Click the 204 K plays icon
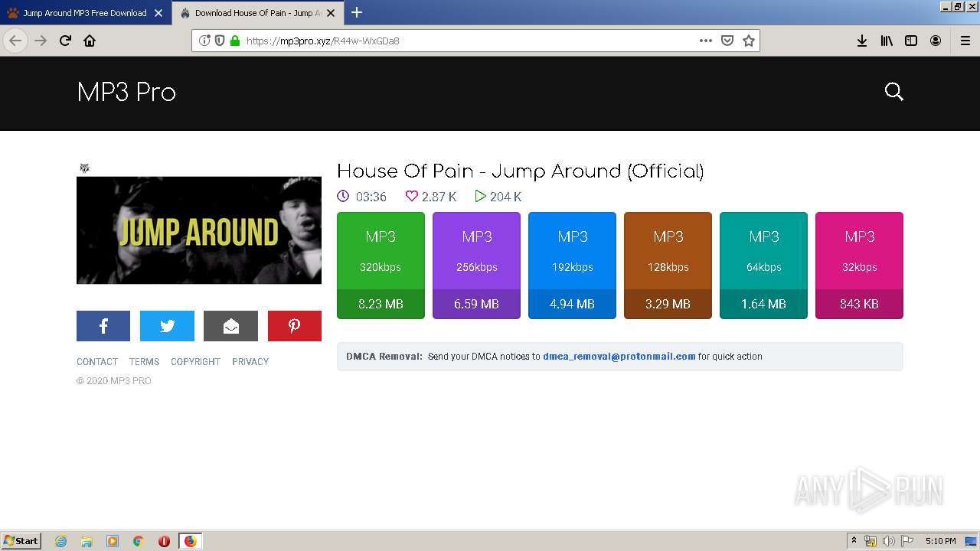 (480, 196)
